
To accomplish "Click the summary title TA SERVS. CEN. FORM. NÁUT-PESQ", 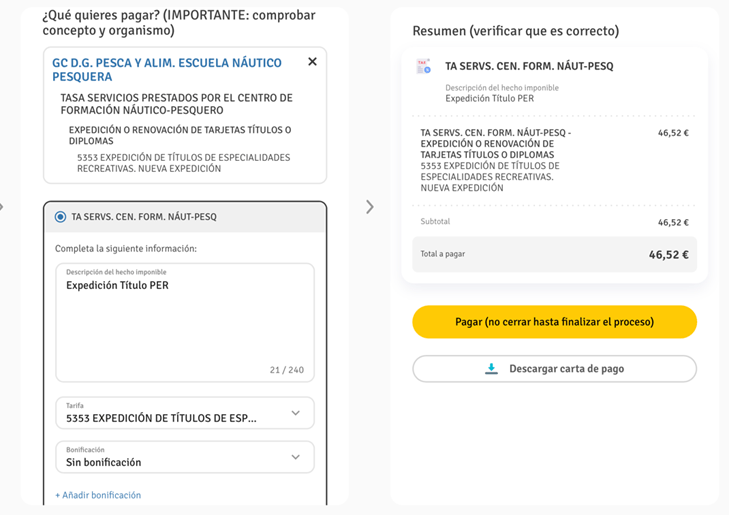I will pos(529,66).
